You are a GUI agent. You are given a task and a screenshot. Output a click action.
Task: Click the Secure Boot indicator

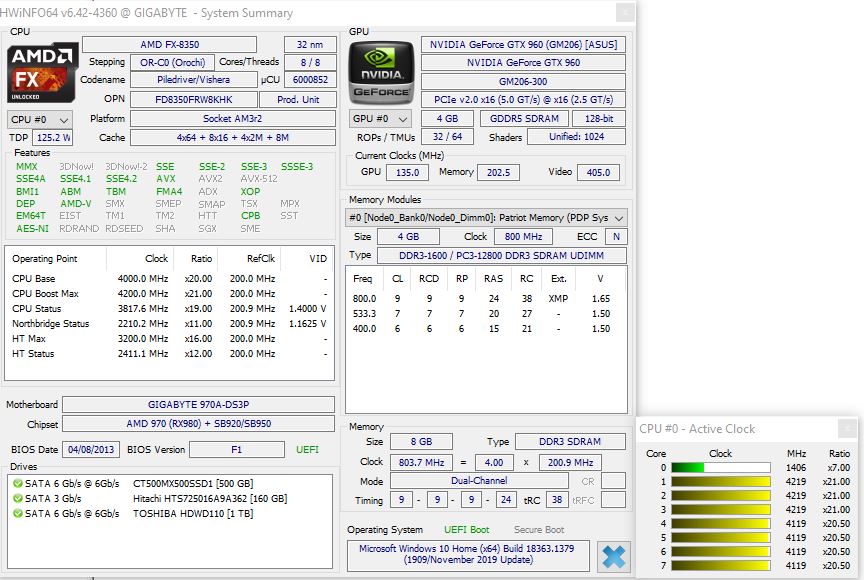pyautogui.click(x=539, y=529)
